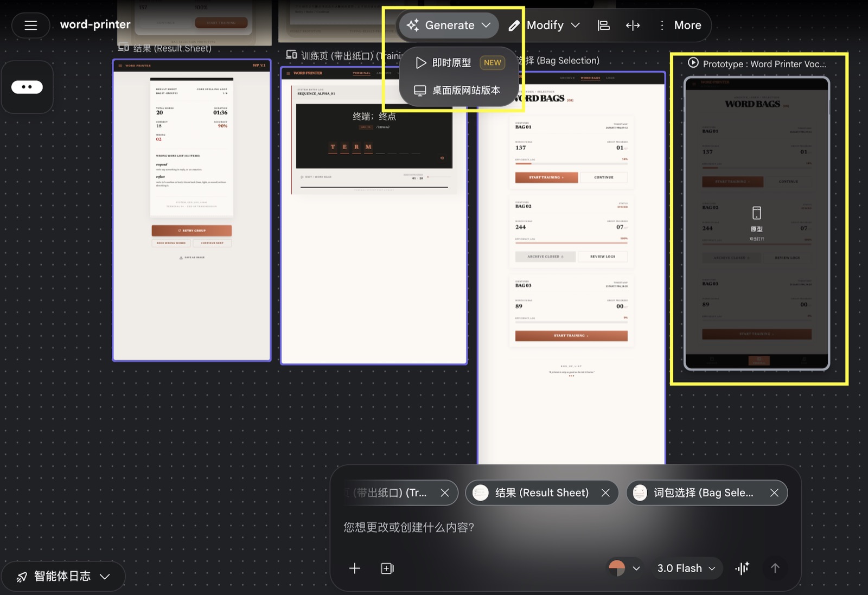Viewport: 868px width, 595px height.
Task: Click the horizontal spacing icon
Action: click(x=633, y=25)
